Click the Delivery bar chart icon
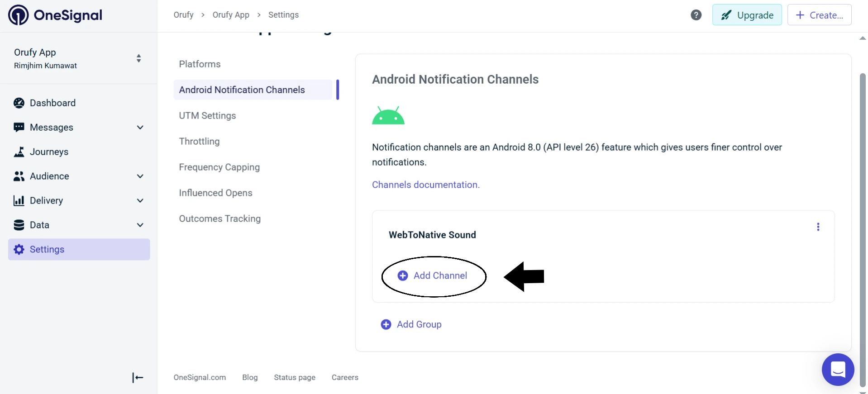The width and height of the screenshot is (868, 394). click(x=19, y=201)
